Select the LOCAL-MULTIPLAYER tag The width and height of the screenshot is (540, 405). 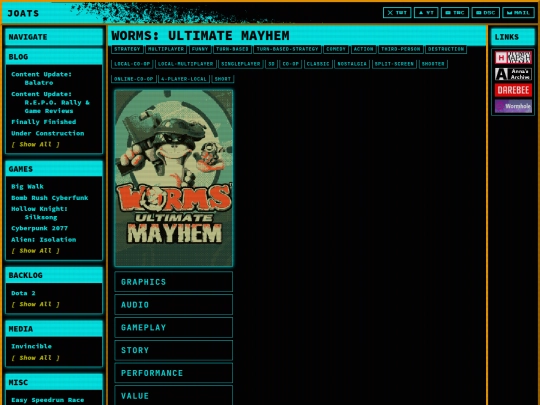186,64
